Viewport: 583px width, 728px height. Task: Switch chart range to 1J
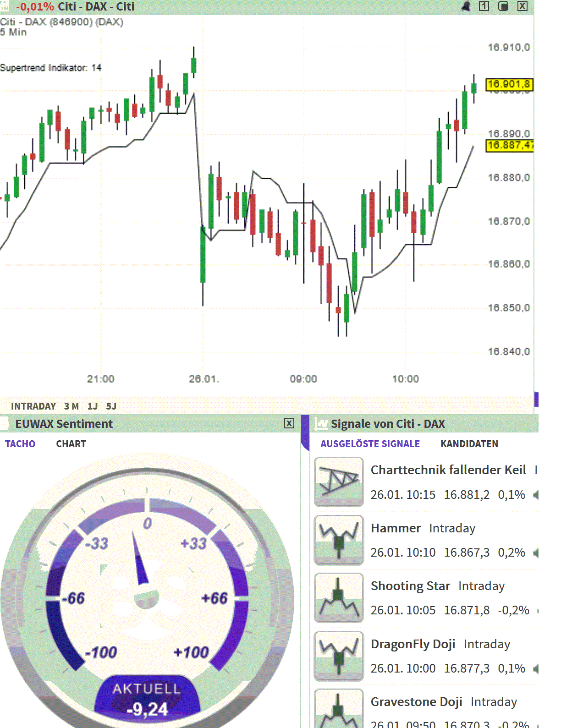pos(93,406)
